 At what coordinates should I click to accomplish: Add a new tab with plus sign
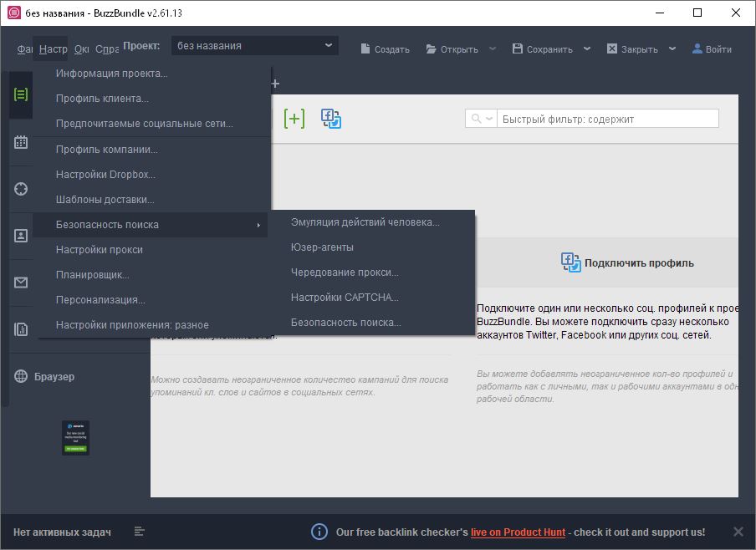click(x=275, y=84)
